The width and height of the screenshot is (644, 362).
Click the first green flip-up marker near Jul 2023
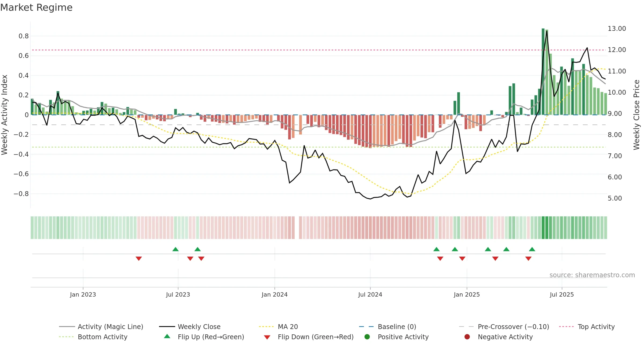point(175,249)
